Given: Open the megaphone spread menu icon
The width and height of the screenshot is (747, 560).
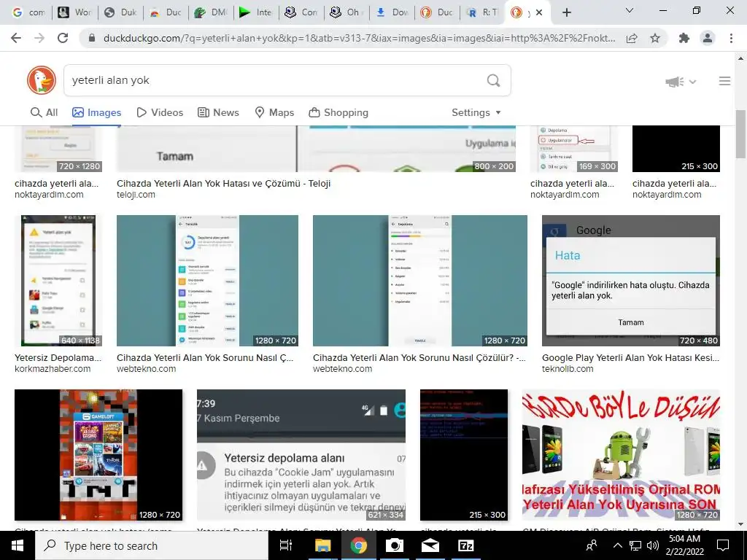Looking at the screenshot, I should pos(681,82).
